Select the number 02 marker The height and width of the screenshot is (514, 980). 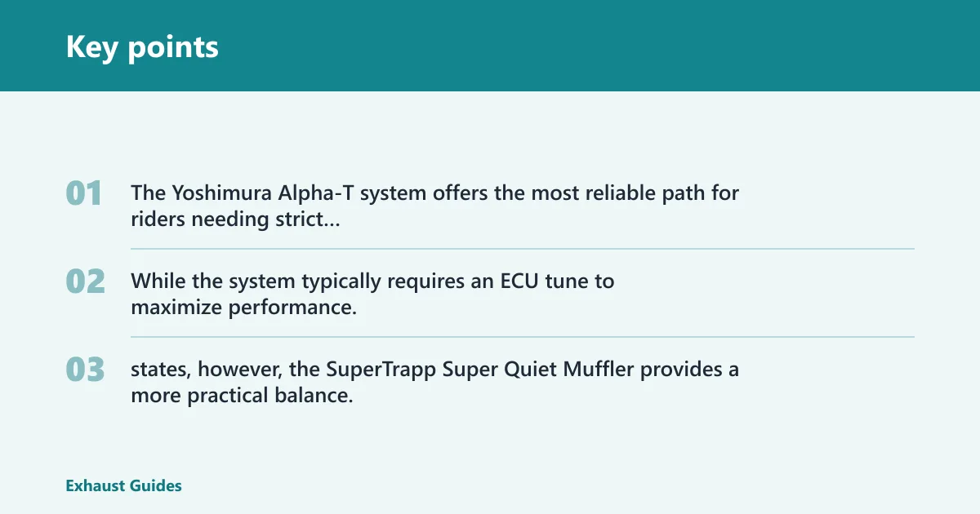click(85, 281)
